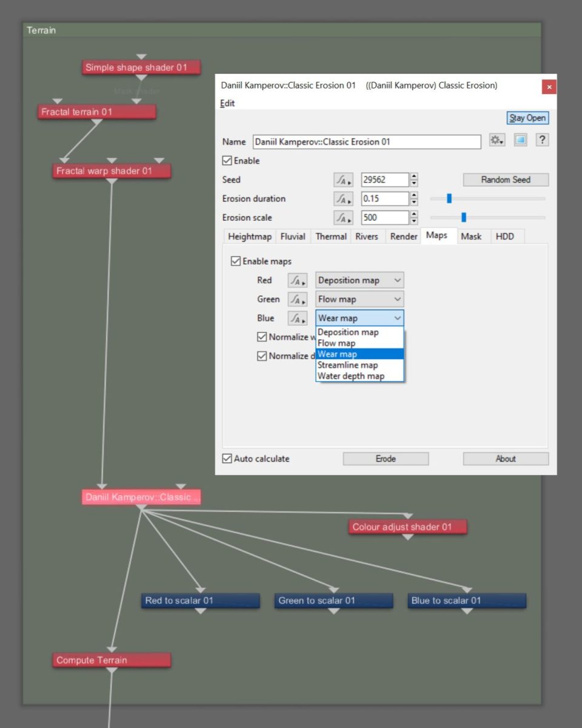Click the Terrain group title bar
The width and height of the screenshot is (582, 728).
point(282,30)
